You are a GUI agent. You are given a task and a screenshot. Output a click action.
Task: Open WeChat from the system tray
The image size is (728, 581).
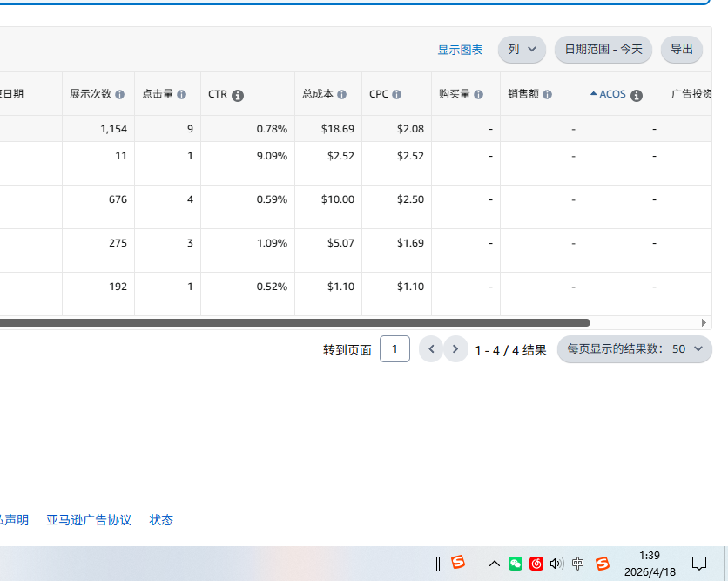[x=516, y=564]
